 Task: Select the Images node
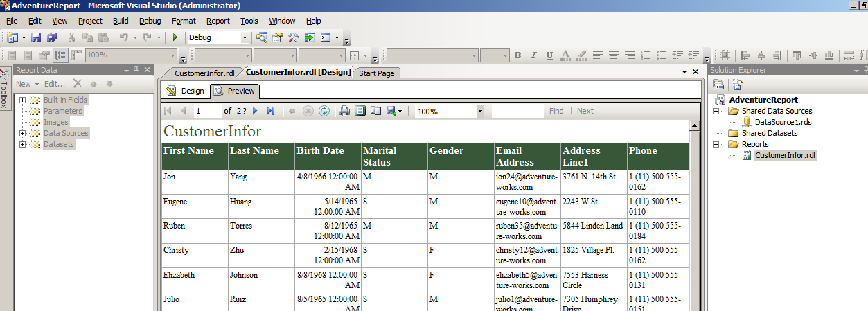coord(55,122)
